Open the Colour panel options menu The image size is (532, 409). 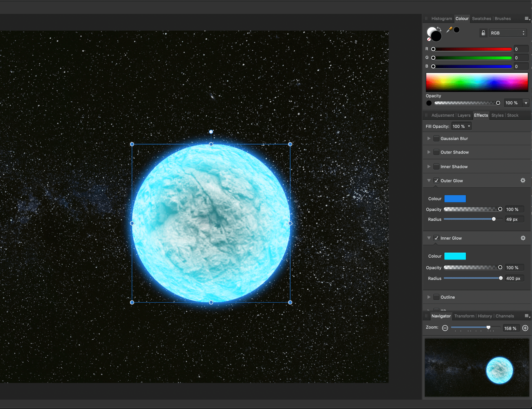tap(527, 19)
